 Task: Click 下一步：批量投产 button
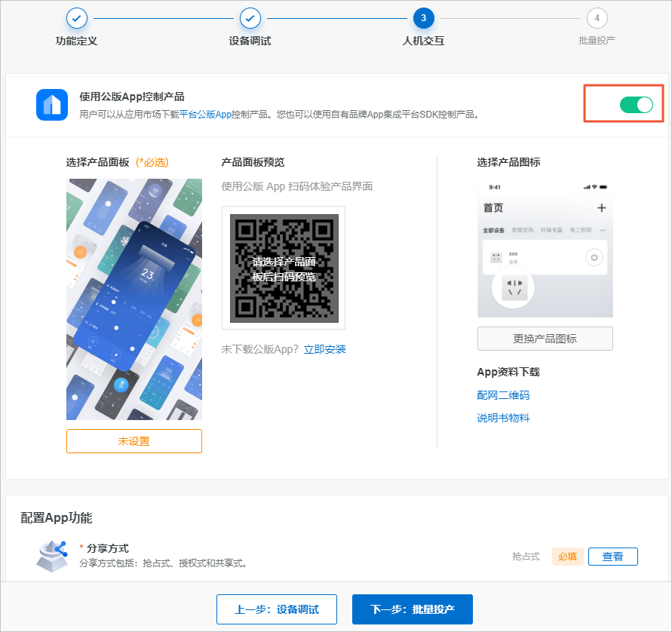click(x=413, y=609)
